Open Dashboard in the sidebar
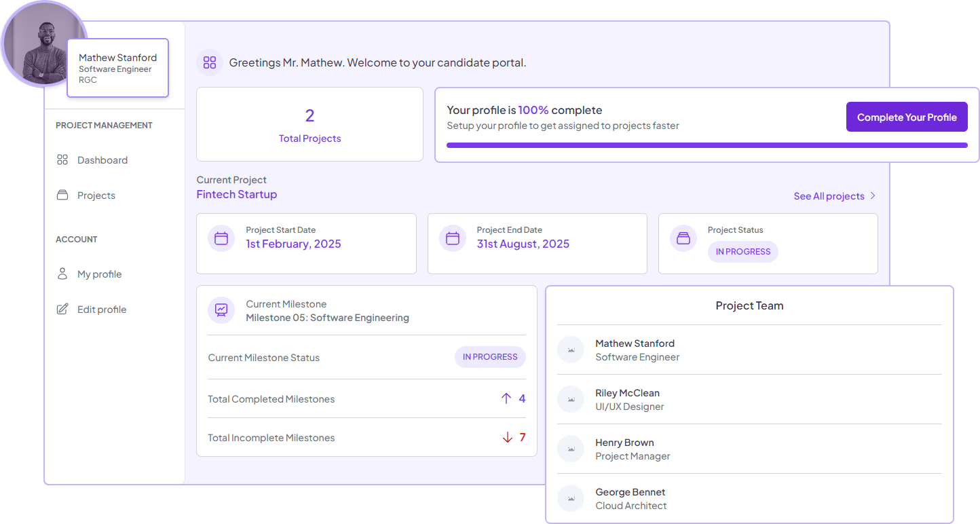The width and height of the screenshot is (980, 524). (x=102, y=160)
